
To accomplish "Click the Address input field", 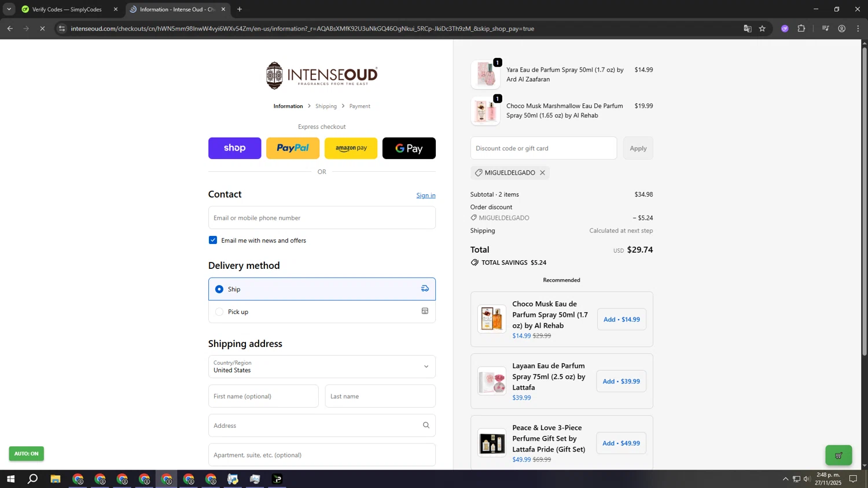I will click(x=322, y=426).
